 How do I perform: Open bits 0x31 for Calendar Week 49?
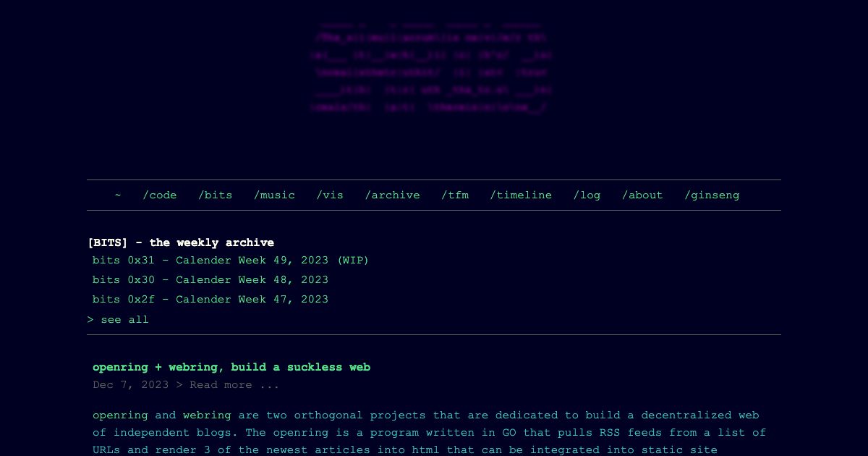230,260
